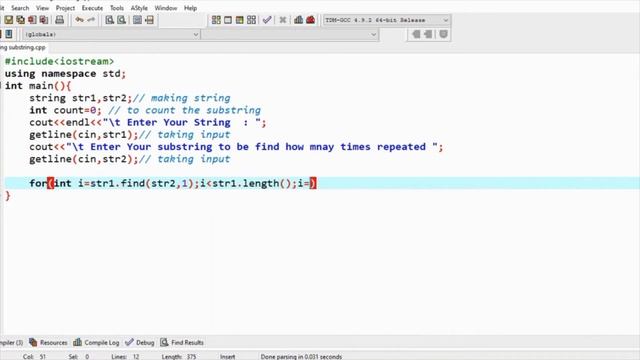
Task: Select the substring.cpp editor tab
Action: pos(23,47)
